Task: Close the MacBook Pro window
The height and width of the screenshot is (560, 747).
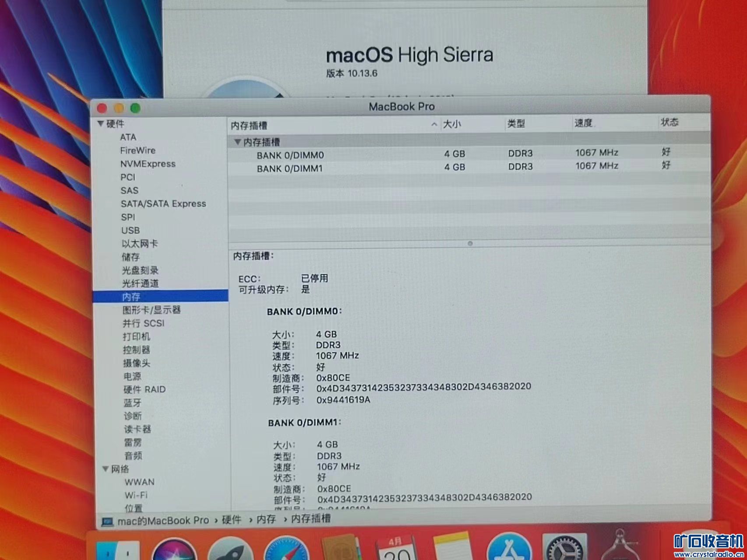Action: tap(102, 108)
